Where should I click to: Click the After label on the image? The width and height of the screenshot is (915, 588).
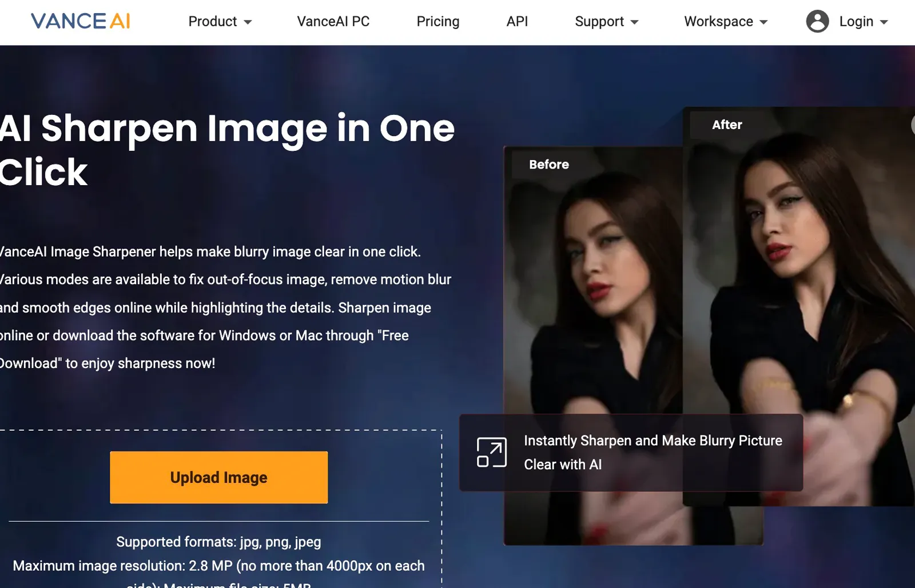(727, 125)
